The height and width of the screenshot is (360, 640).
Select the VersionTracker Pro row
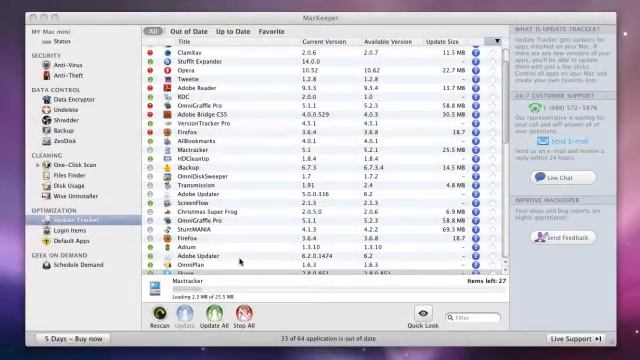coord(322,123)
